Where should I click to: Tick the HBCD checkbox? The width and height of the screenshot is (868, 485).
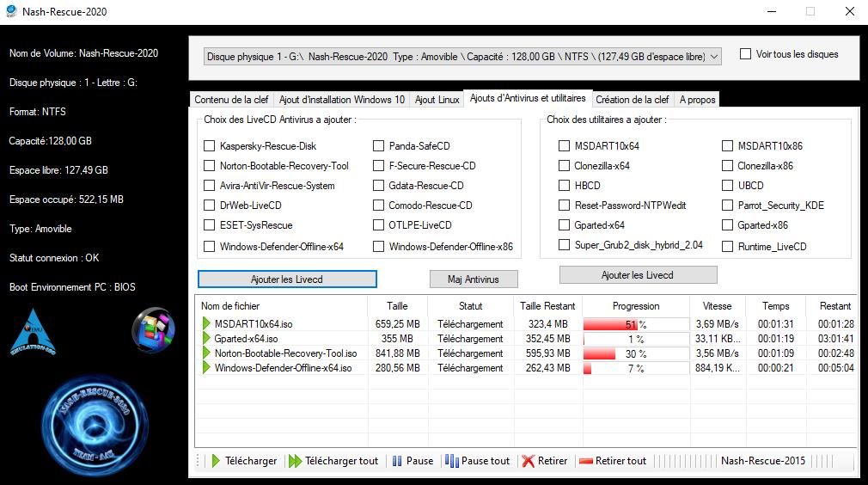pyautogui.click(x=564, y=186)
